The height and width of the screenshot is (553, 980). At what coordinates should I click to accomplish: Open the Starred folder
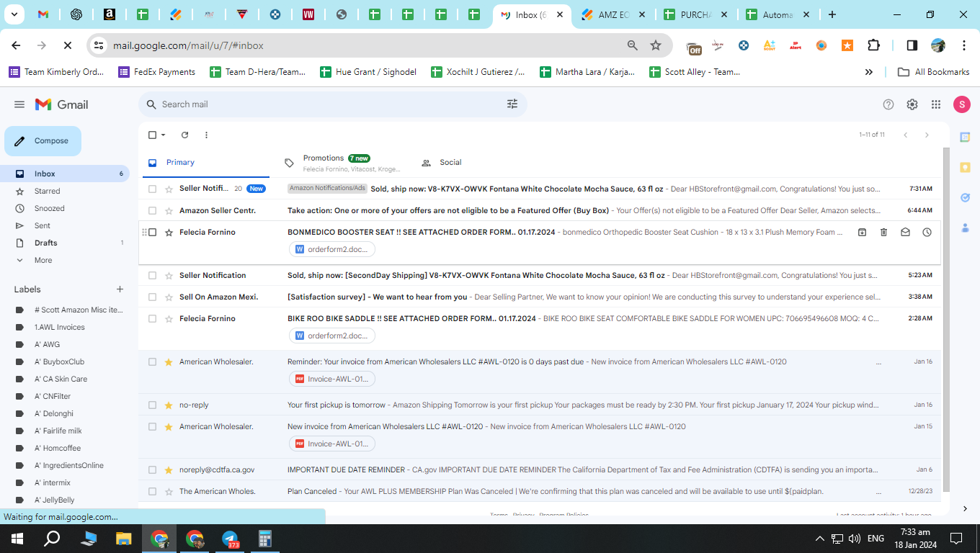coord(48,191)
